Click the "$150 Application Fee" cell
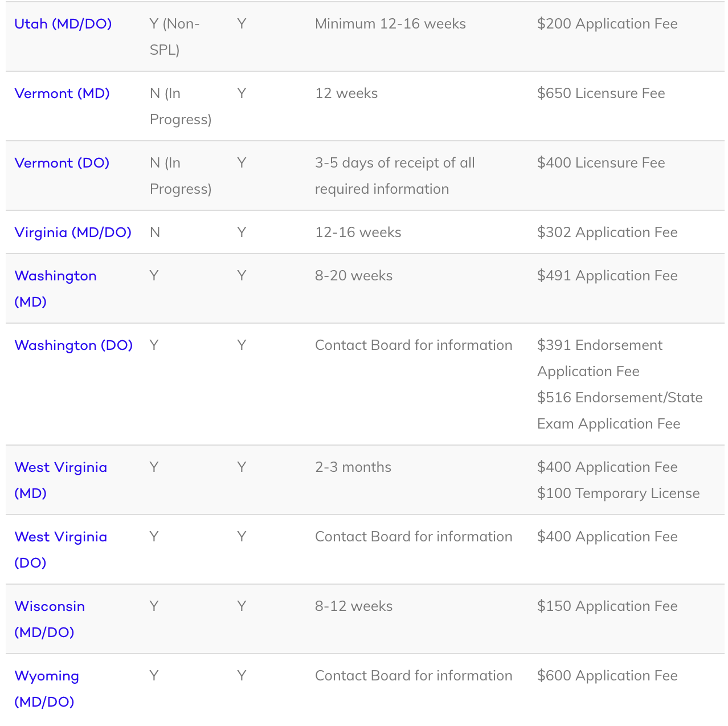 pos(607,606)
